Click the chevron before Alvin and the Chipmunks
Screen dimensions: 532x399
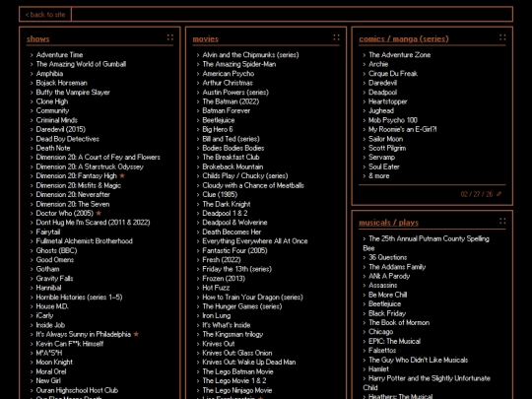198,55
